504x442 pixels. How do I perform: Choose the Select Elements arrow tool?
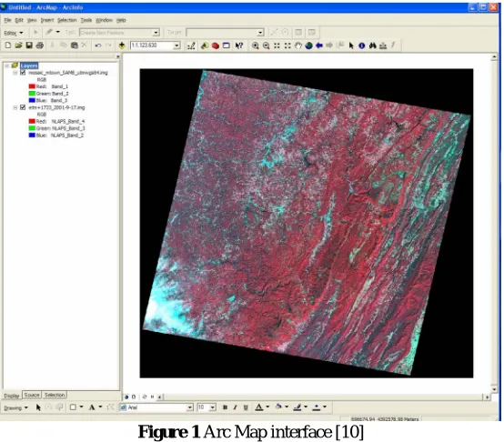(x=351, y=45)
